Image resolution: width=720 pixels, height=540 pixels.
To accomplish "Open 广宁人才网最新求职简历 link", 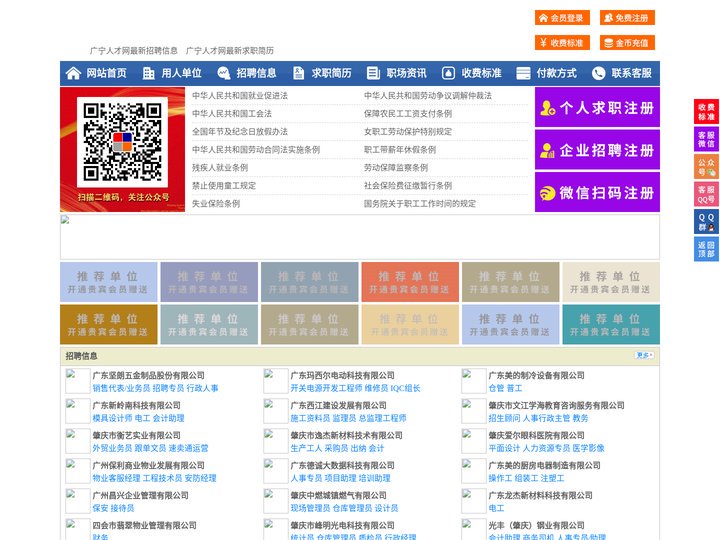I will click(230, 51).
